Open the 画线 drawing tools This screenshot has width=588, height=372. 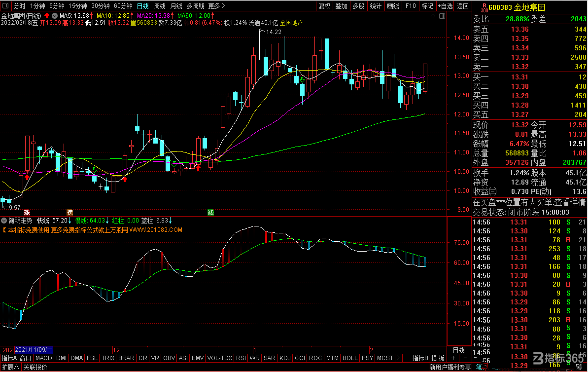[393, 6]
